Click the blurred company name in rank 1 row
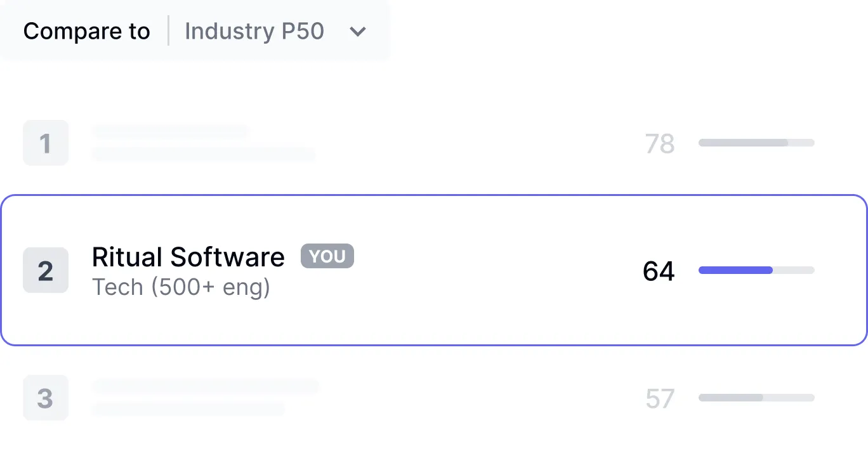868x449 pixels. point(170,132)
